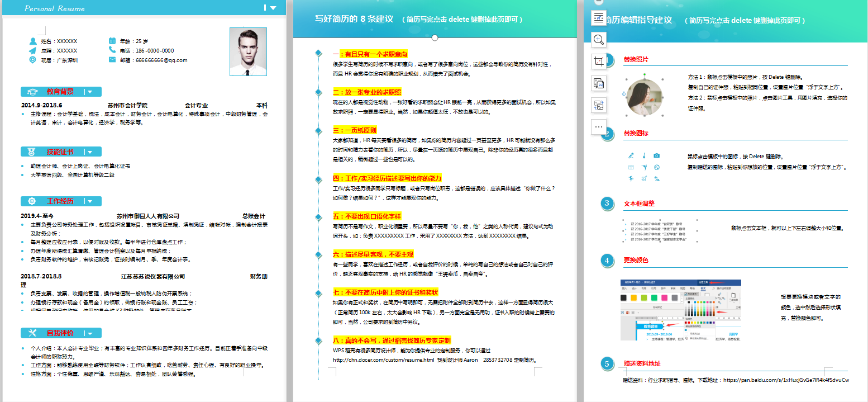
Task: Select the phone icon beside 电话
Action: coord(112,50)
